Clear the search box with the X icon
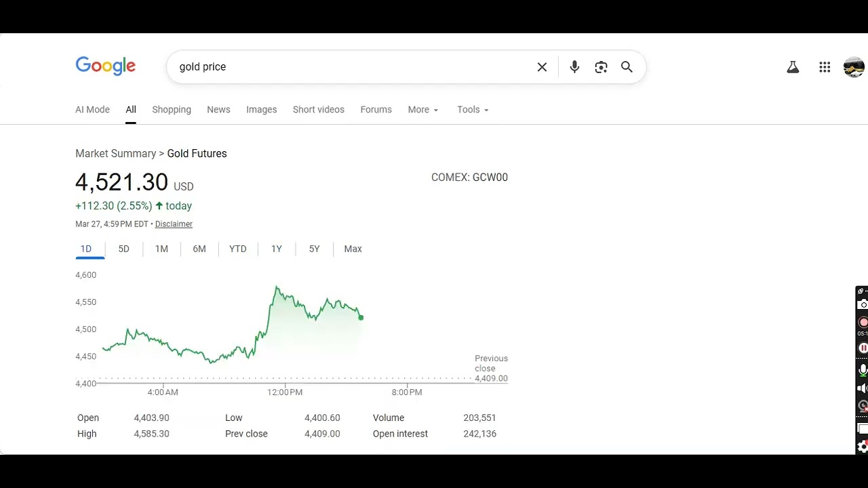The image size is (868, 488). tap(542, 67)
